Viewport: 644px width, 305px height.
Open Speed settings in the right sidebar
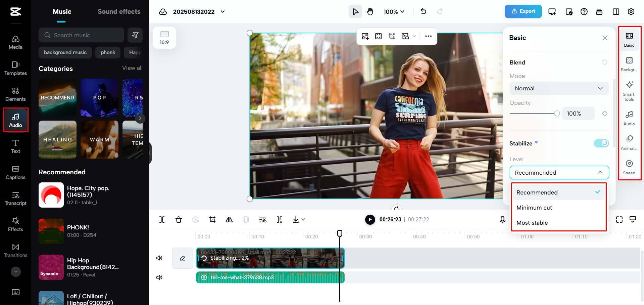coord(629,167)
